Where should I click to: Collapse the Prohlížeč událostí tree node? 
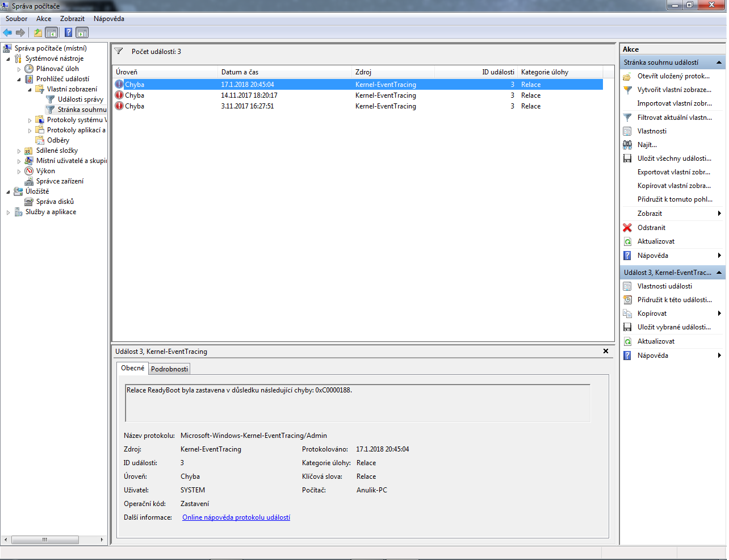coord(19,80)
